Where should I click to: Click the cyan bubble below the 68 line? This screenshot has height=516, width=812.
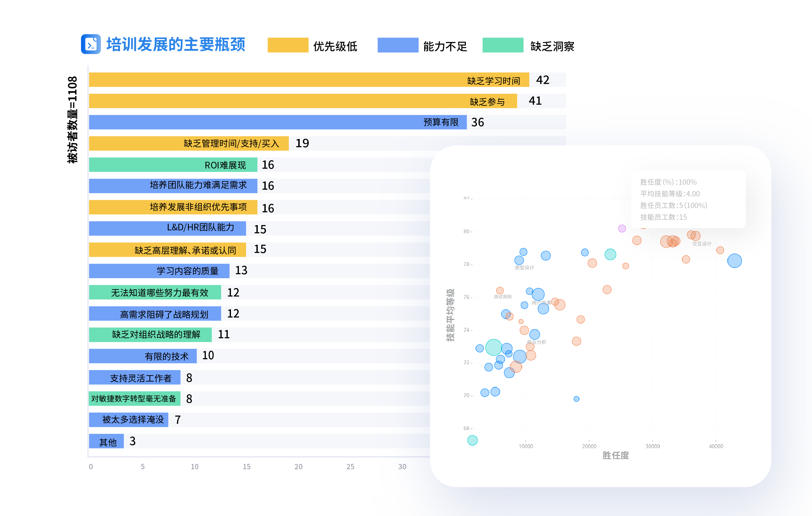click(x=472, y=440)
